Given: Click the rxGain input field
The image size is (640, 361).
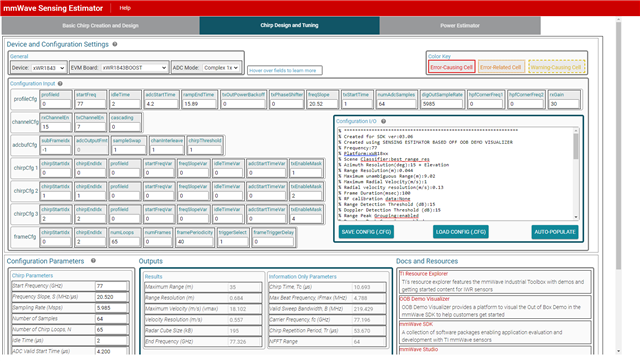Looking at the screenshot, I should pyautogui.click(x=564, y=104).
